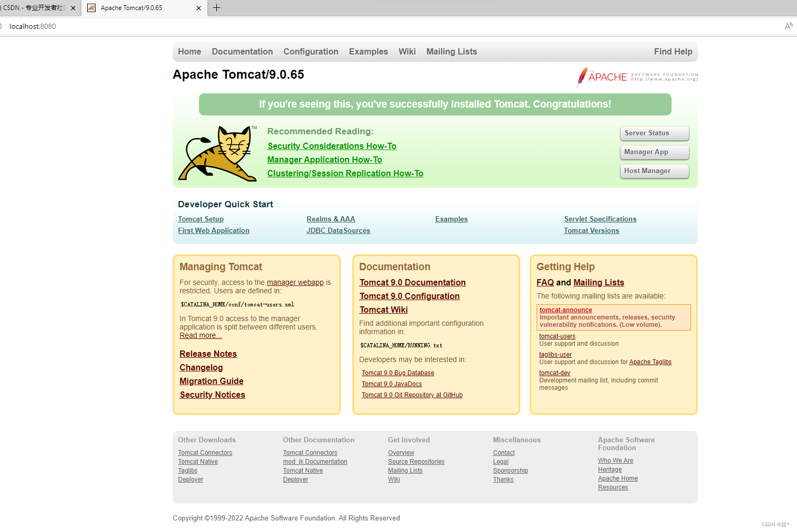Click the Tomcat cat mascot image

(217, 153)
